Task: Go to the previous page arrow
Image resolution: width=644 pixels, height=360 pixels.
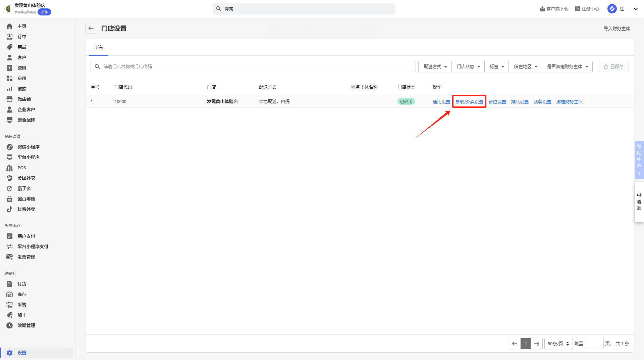Action: 515,344
